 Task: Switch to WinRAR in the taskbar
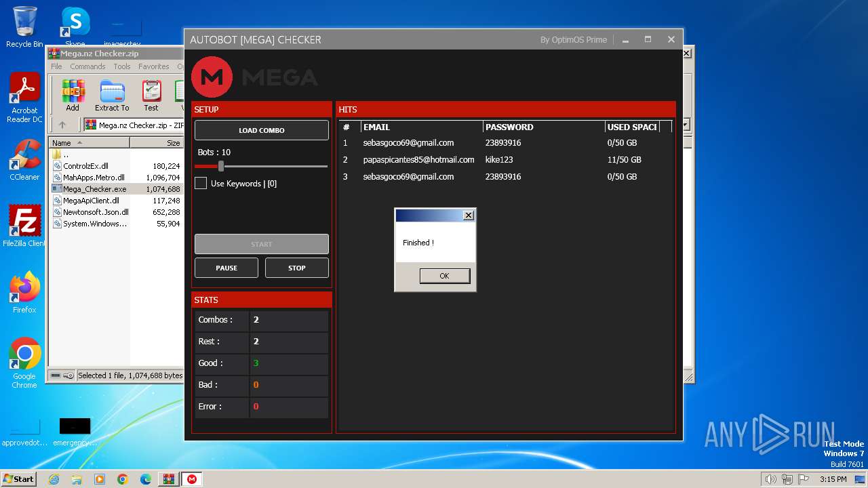click(169, 479)
